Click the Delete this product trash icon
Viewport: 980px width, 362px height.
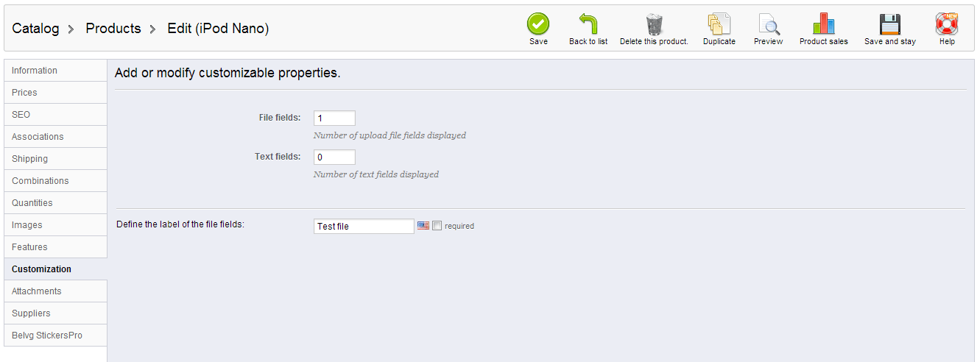point(654,24)
